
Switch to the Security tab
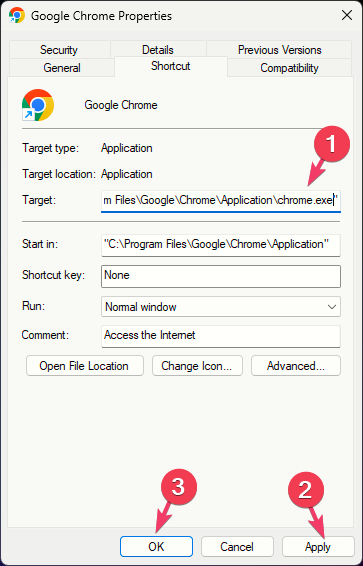click(59, 50)
